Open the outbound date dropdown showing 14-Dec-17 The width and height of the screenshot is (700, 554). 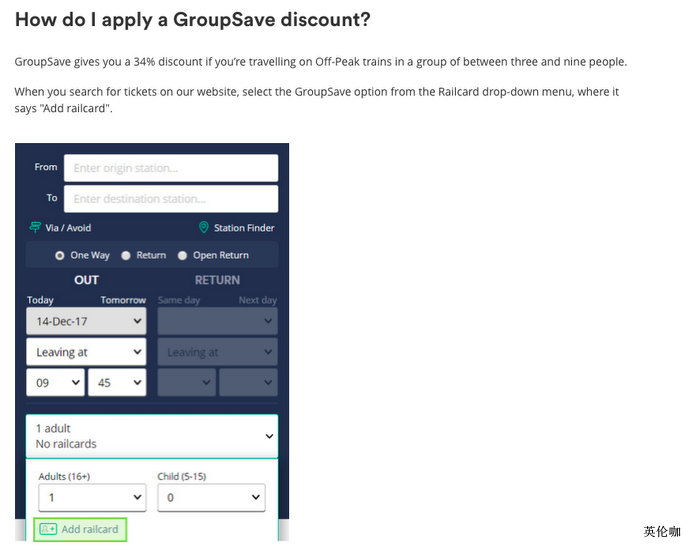tap(86, 321)
